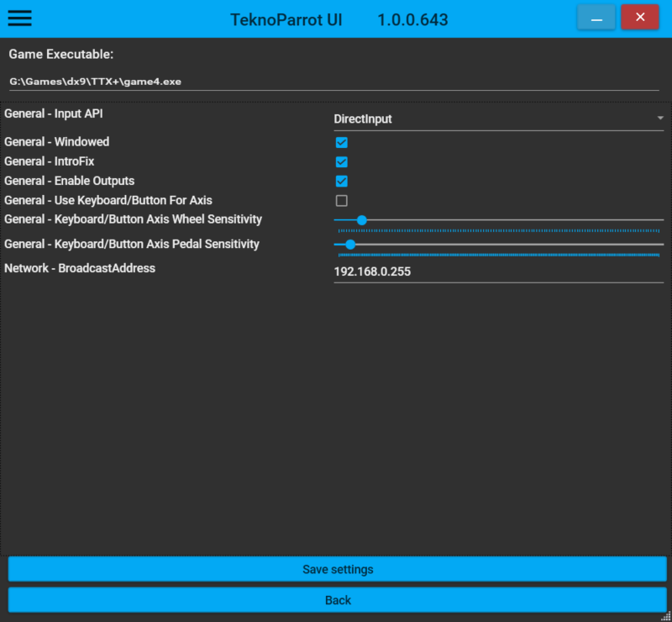Click the General - Input API label
Viewport: 672px width, 622px height.
[x=54, y=113]
